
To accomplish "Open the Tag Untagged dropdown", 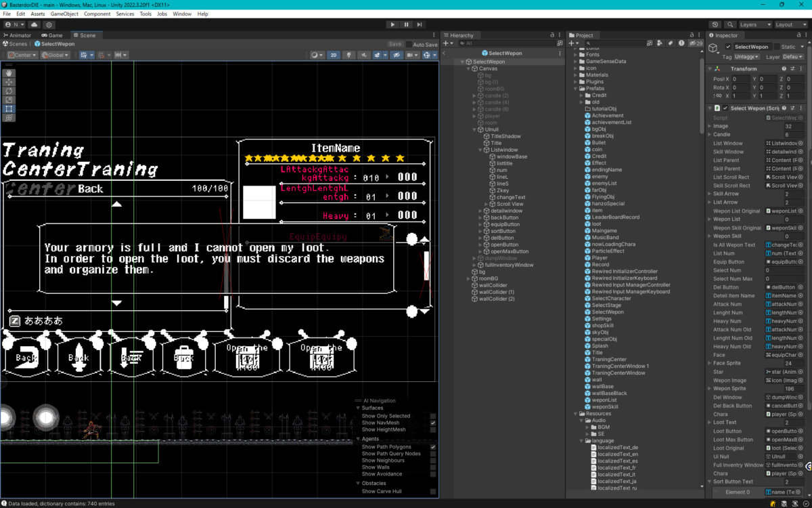I will [x=747, y=57].
